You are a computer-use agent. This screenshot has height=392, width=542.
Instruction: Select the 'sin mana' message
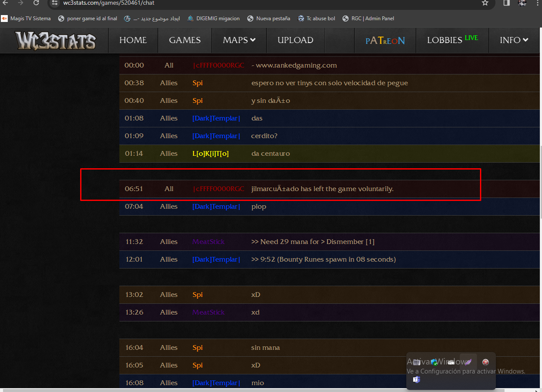[265, 348]
